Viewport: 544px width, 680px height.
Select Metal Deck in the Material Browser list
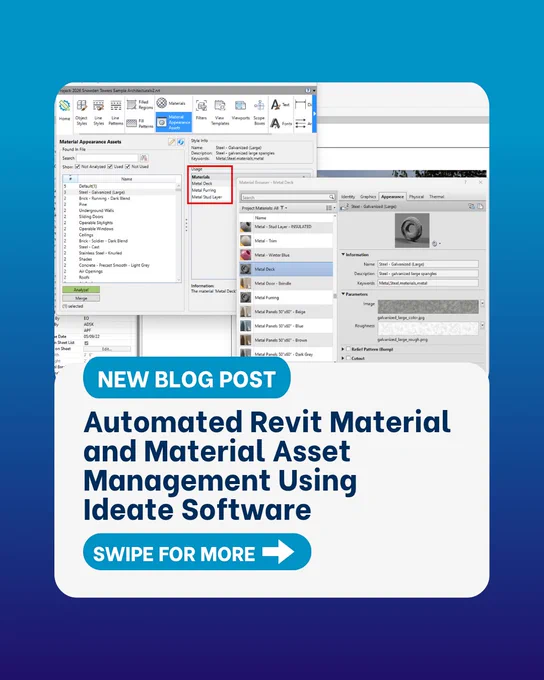pyautogui.click(x=286, y=269)
